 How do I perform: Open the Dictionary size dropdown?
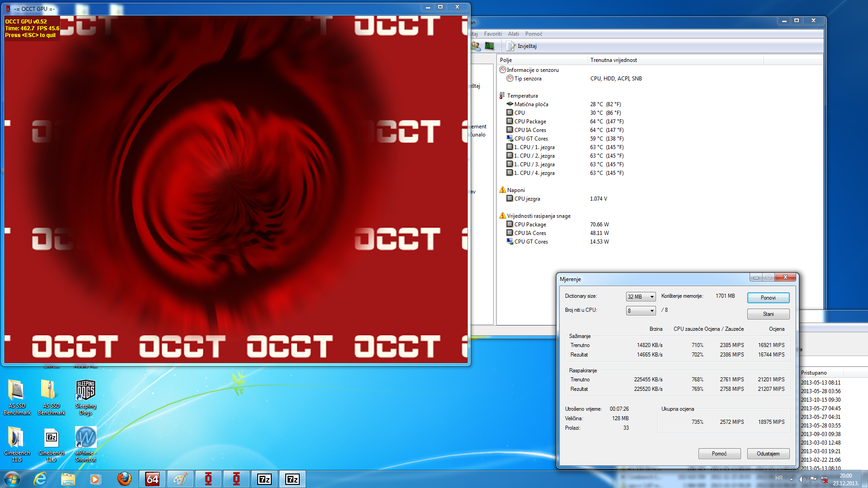tap(641, 297)
